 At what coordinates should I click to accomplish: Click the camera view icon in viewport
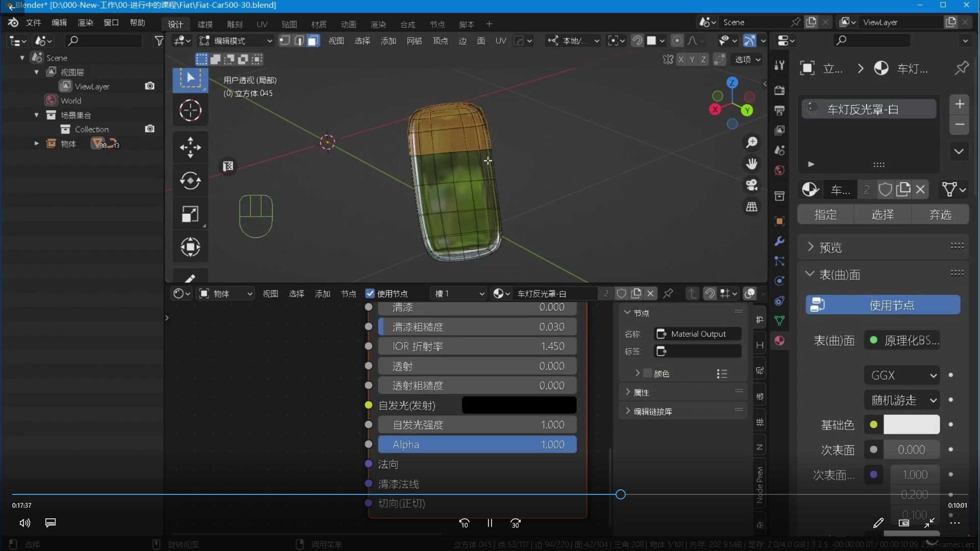752,185
